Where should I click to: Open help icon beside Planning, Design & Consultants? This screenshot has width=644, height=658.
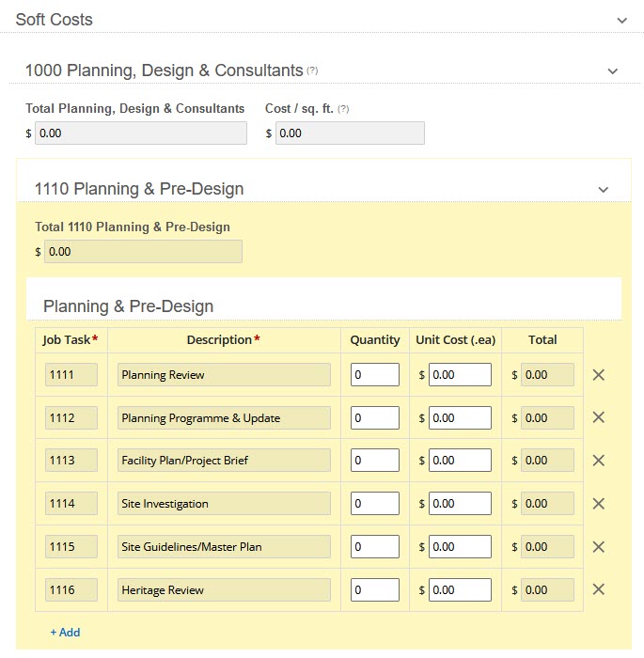(x=312, y=70)
